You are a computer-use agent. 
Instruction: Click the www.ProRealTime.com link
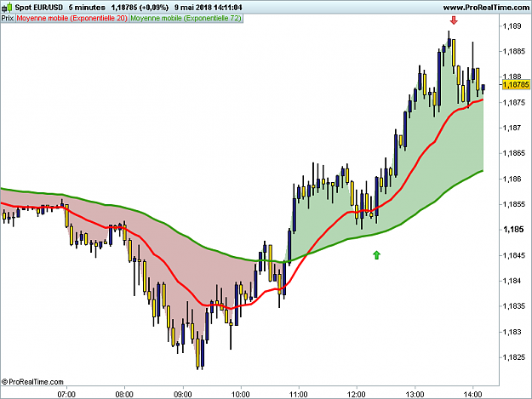coord(486,8)
